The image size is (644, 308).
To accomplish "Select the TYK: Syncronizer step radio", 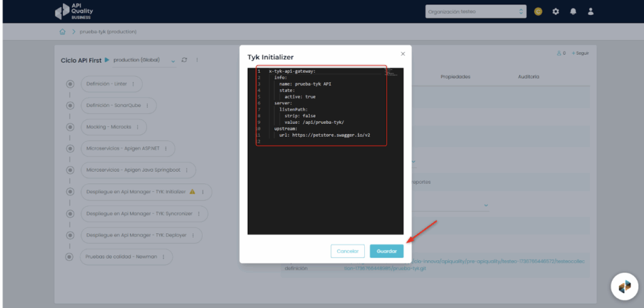I will tap(70, 214).
